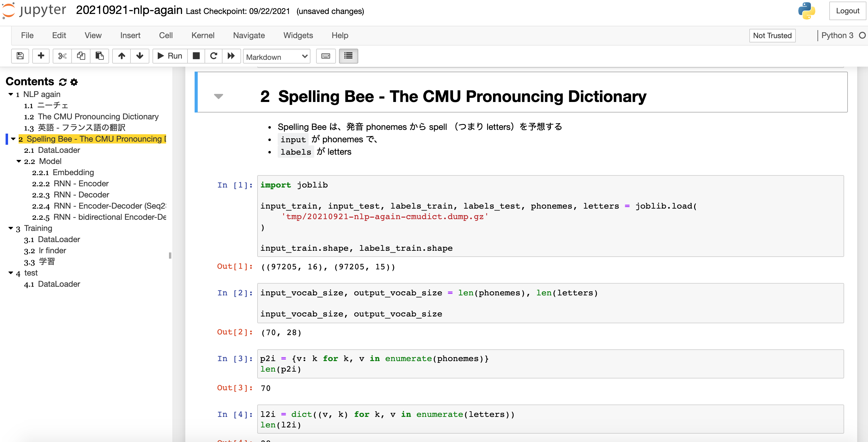Viewport: 868px width, 442px height.
Task: Jump to 2.2.3 RNN - Decoder
Action: coord(71,195)
